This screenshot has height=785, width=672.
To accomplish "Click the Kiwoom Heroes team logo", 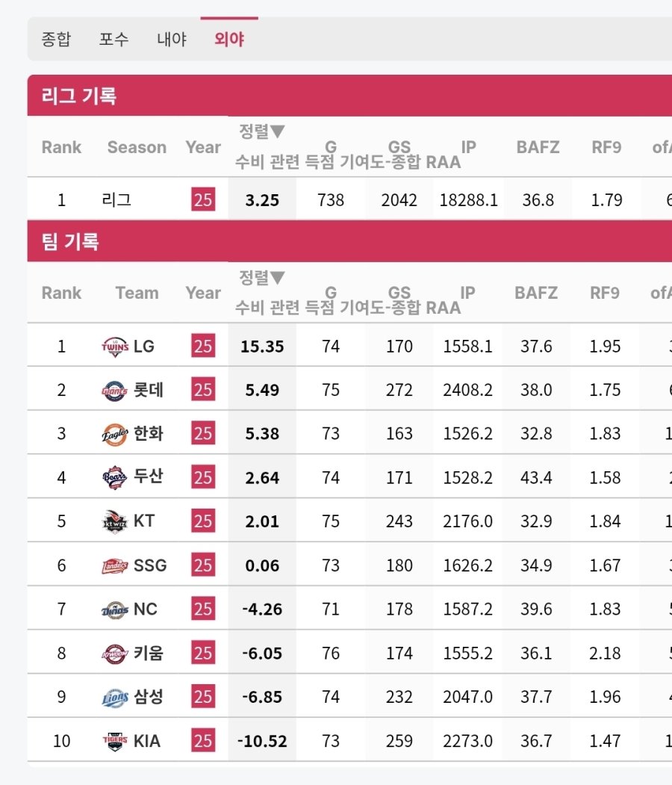I will pyautogui.click(x=114, y=654).
